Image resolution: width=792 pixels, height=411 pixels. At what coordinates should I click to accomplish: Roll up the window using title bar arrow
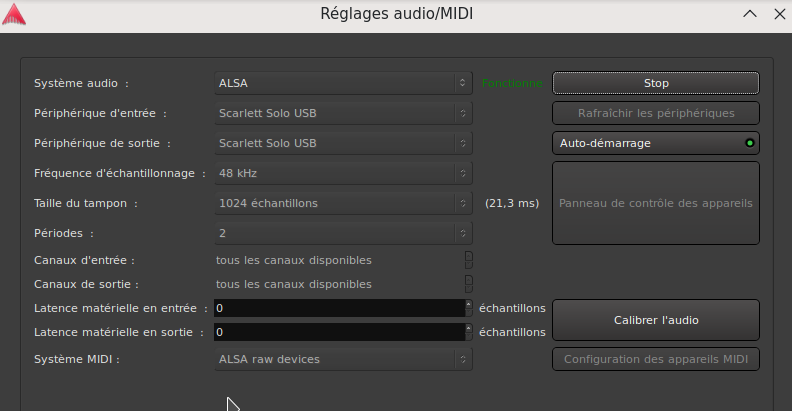click(749, 15)
